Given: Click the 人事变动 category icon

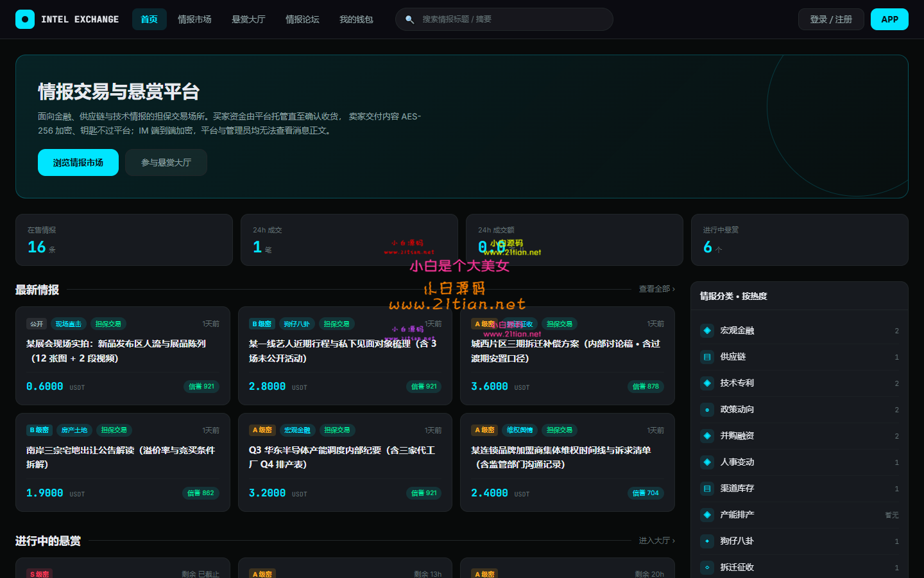Looking at the screenshot, I should point(707,462).
